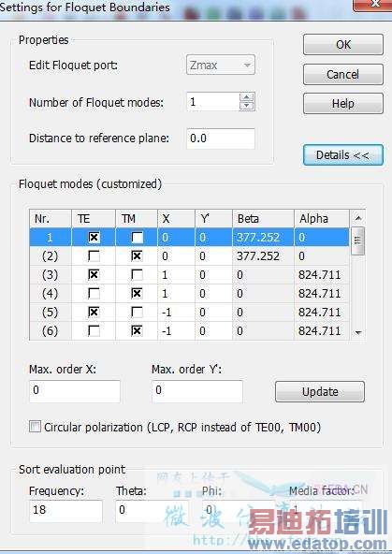
Task: Click the mode table scrollbar thumb
Action: [358, 241]
